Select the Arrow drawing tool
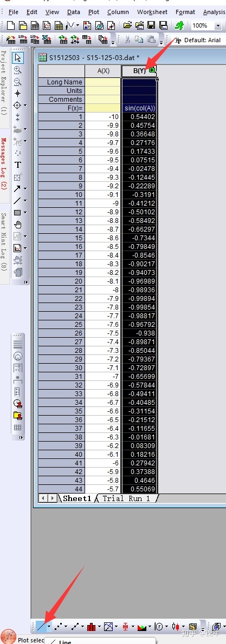 [17, 188]
